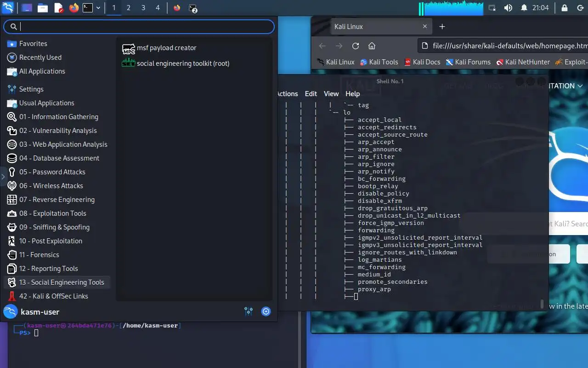
Task: Open the Kali Forums bookmark
Action: tap(468, 62)
